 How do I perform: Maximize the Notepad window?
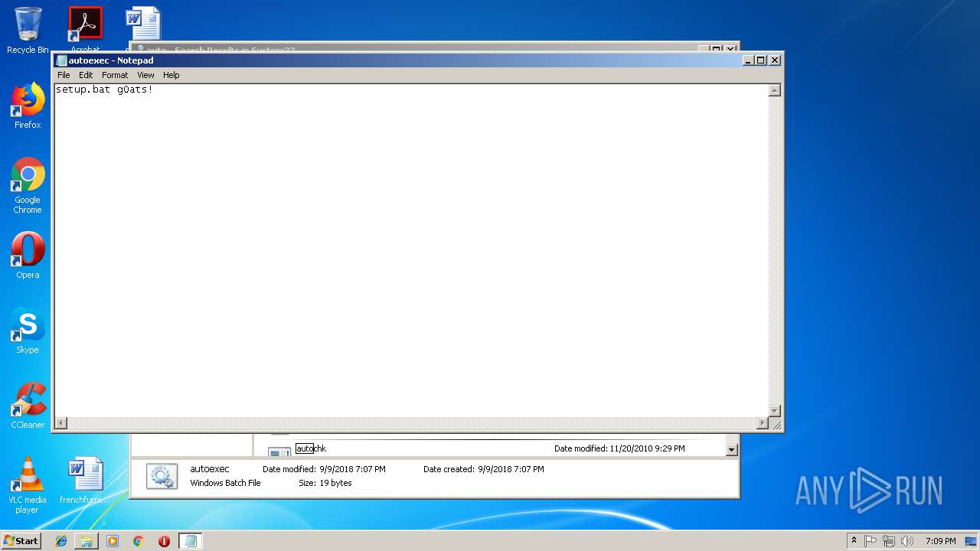pyautogui.click(x=760, y=60)
